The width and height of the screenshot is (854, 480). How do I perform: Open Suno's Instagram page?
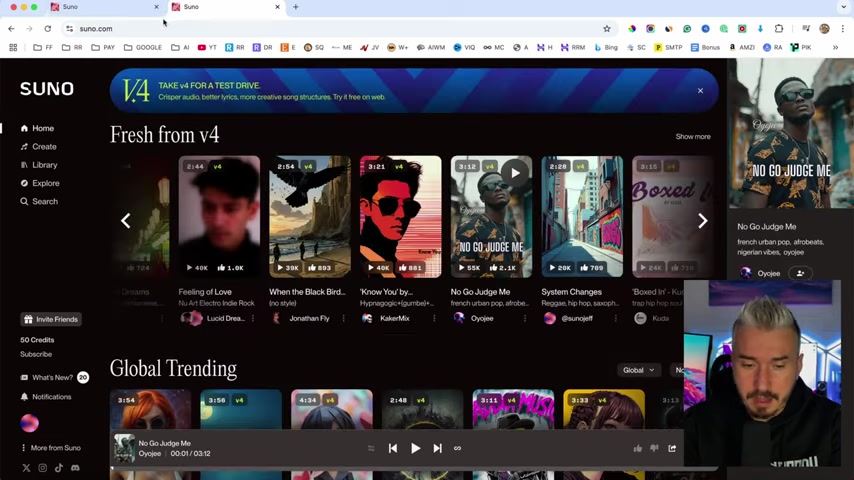click(42, 467)
